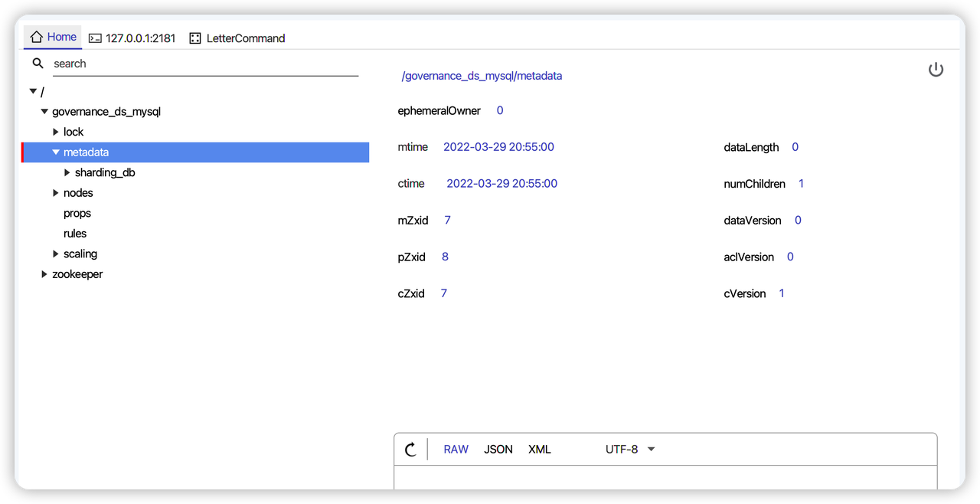The height and width of the screenshot is (504, 980).
Task: Click the dataLength value 0
Action: click(795, 147)
